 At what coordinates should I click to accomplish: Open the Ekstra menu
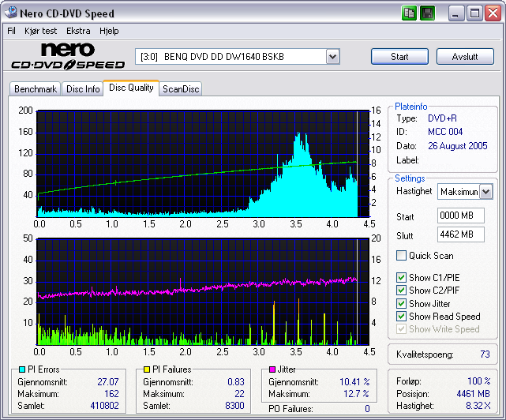coord(78,31)
